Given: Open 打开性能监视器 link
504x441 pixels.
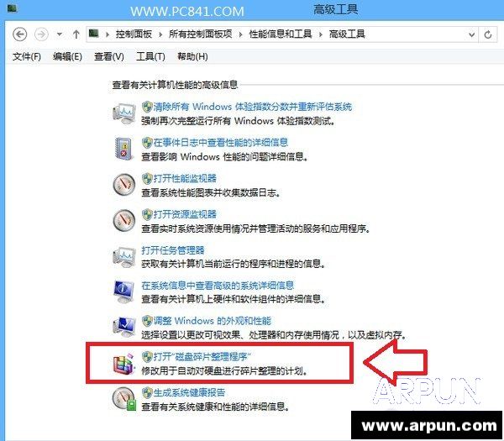Looking at the screenshot, I should (185, 178).
